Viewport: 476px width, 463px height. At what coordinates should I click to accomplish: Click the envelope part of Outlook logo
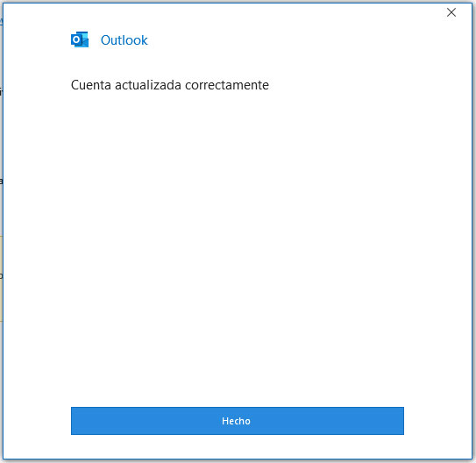(x=85, y=41)
